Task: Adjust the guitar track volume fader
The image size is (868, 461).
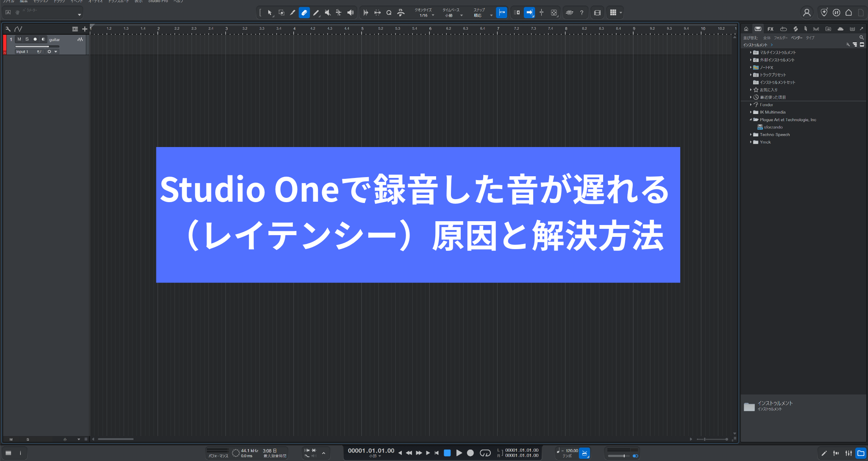Action: point(37,46)
